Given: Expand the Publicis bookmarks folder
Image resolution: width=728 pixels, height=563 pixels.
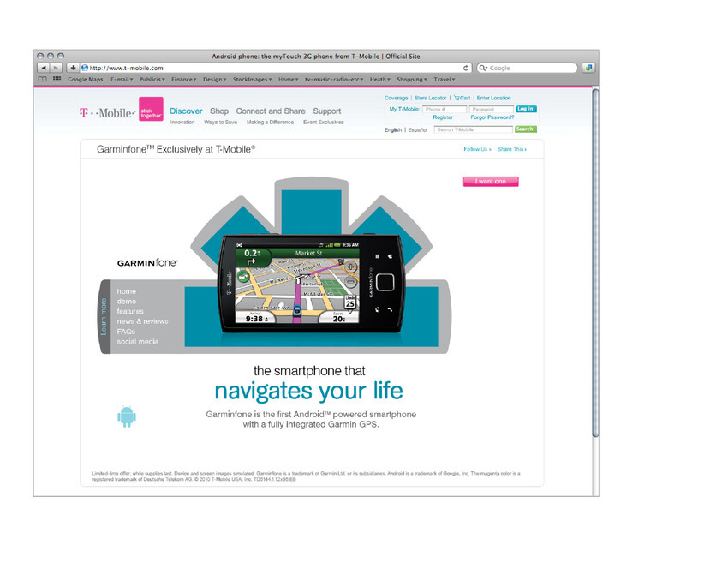Looking at the screenshot, I should (x=152, y=80).
